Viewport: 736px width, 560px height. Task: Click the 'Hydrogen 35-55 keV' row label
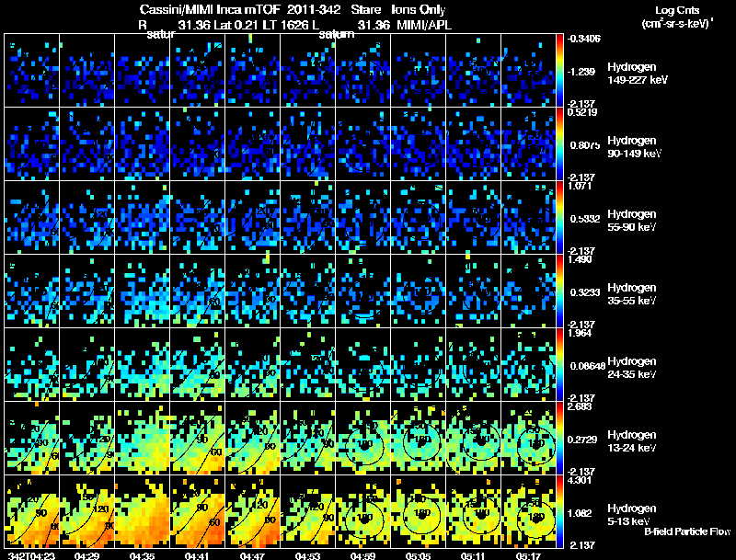[632, 294]
